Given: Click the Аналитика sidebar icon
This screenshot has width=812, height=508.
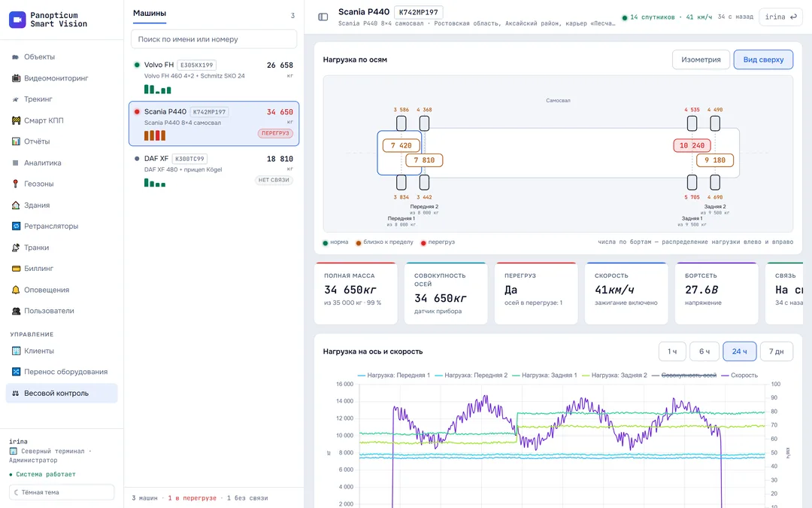Looking at the screenshot, I should coord(16,163).
